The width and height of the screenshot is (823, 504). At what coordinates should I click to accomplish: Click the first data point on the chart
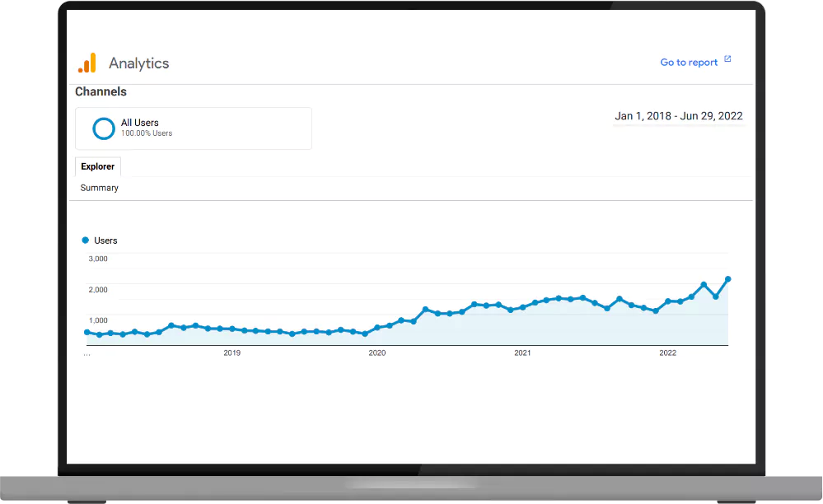coord(86,331)
